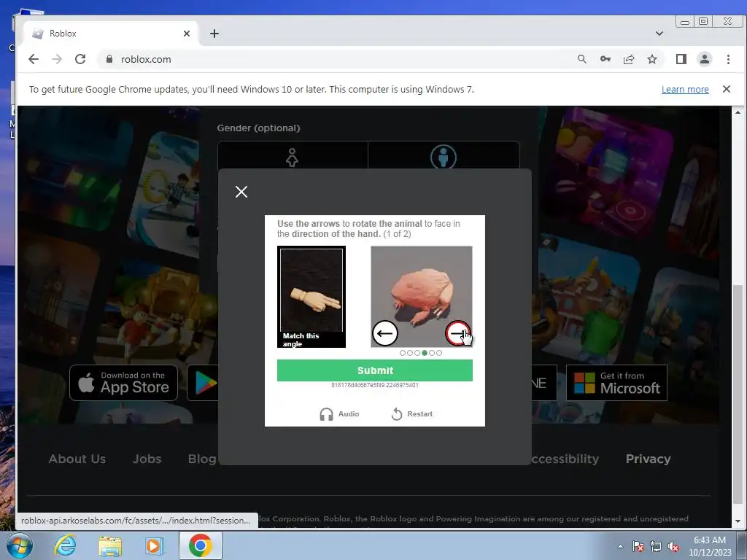The image size is (747, 560).
Task: Switch to the Audio challenge
Action: (339, 414)
